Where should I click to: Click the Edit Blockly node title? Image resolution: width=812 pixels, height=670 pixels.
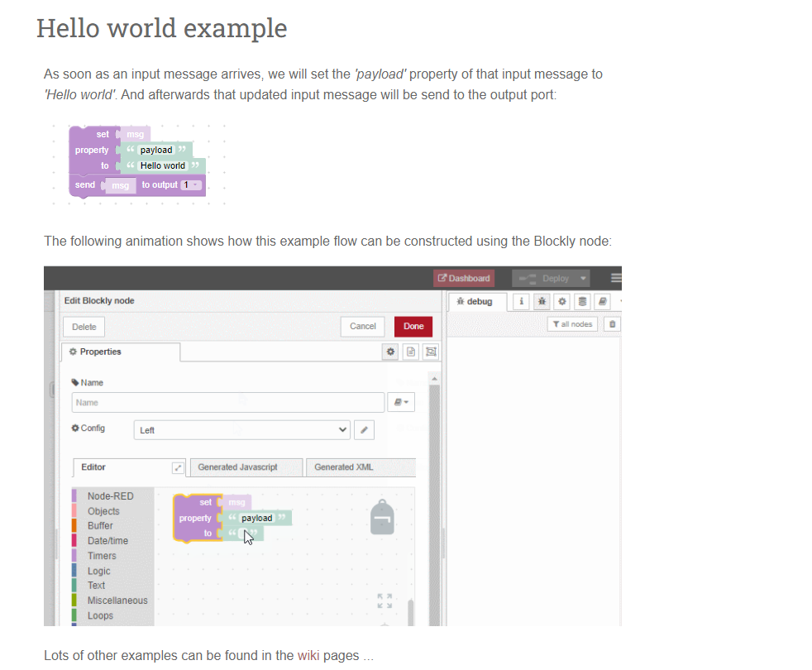[x=99, y=300]
